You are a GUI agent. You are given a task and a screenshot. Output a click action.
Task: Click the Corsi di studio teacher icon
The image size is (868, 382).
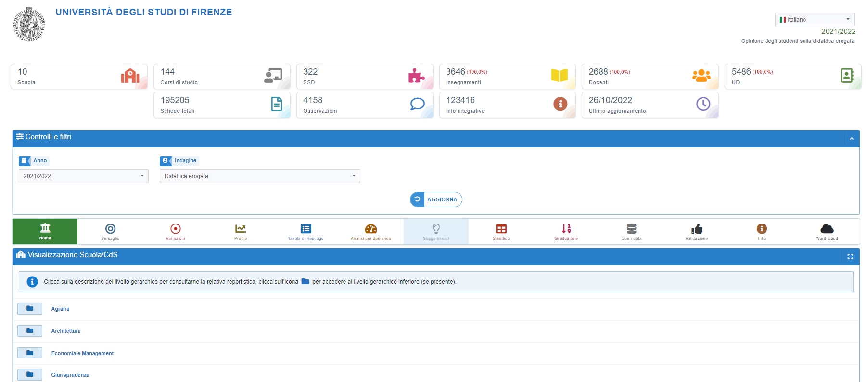click(273, 76)
